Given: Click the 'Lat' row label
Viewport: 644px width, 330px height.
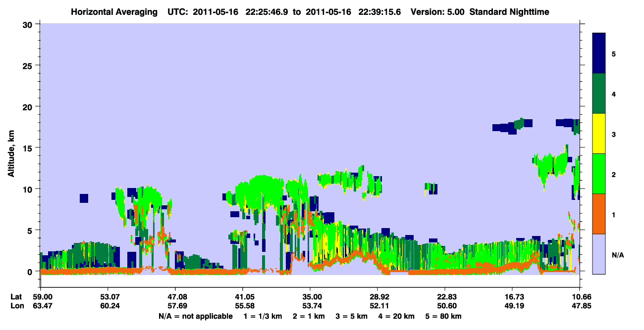Looking at the screenshot, I should [x=16, y=297].
